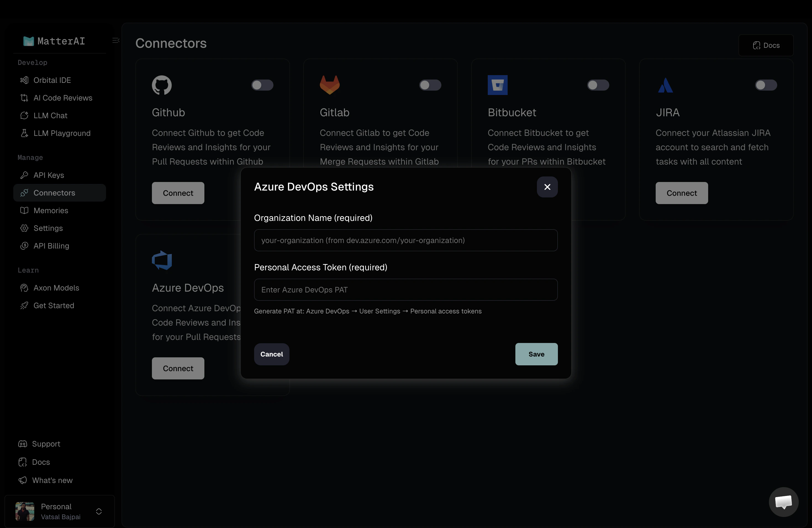Click the Bitbucket icon
This screenshot has width=812, height=528.
497,85
